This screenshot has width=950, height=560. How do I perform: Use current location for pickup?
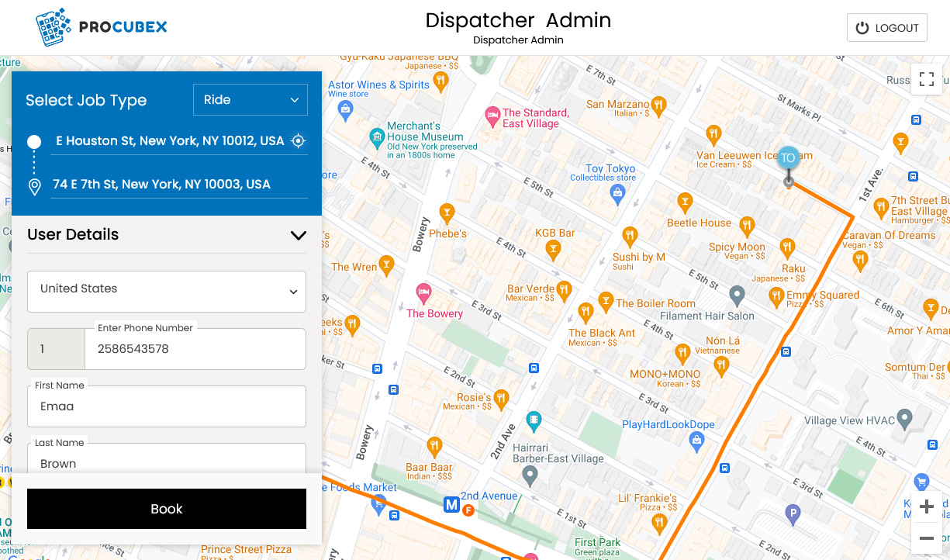(298, 141)
